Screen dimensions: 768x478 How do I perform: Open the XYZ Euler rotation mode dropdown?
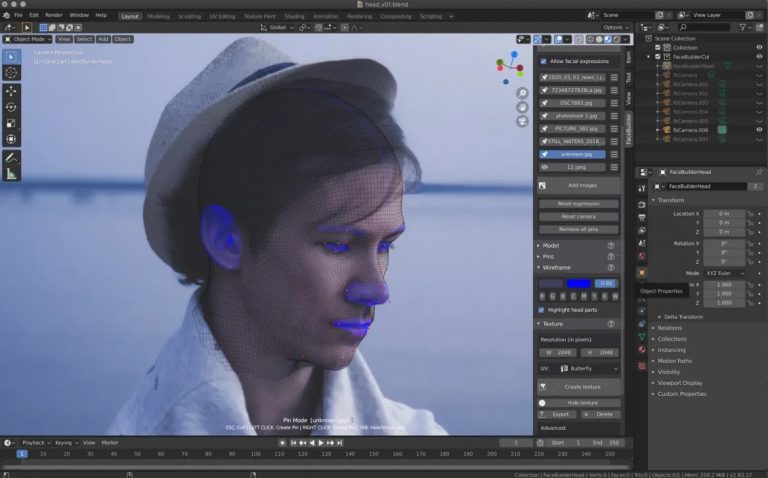(x=724, y=273)
